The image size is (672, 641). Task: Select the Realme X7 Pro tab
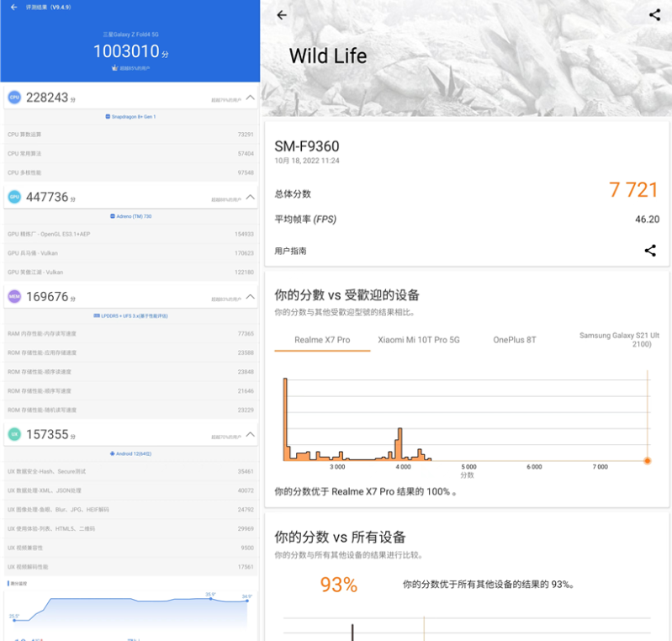pyautogui.click(x=322, y=340)
